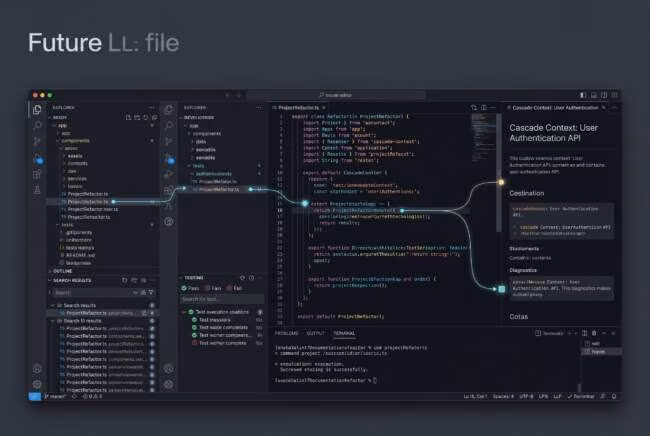Click 'master' branch name in status bar
Viewport: 650px width, 436px height.
coord(55,397)
